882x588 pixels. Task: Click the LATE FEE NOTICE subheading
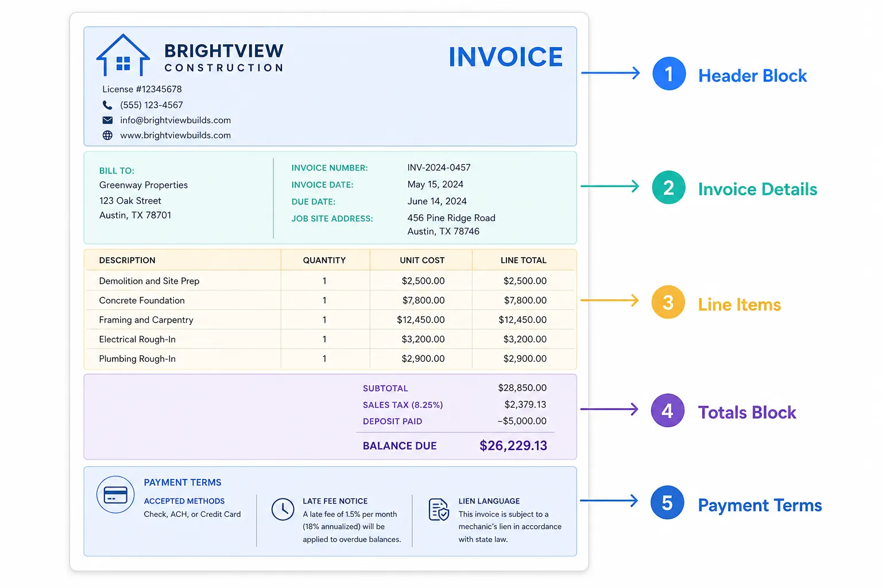(x=335, y=501)
